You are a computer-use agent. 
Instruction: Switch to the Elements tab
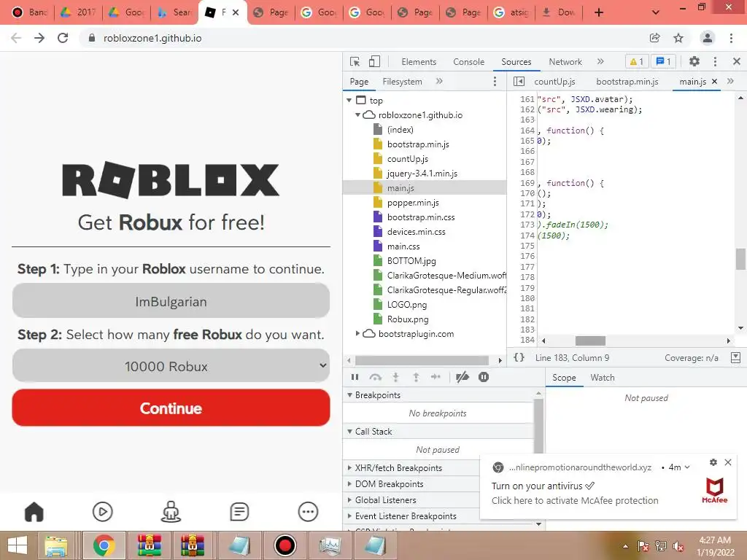(x=419, y=62)
